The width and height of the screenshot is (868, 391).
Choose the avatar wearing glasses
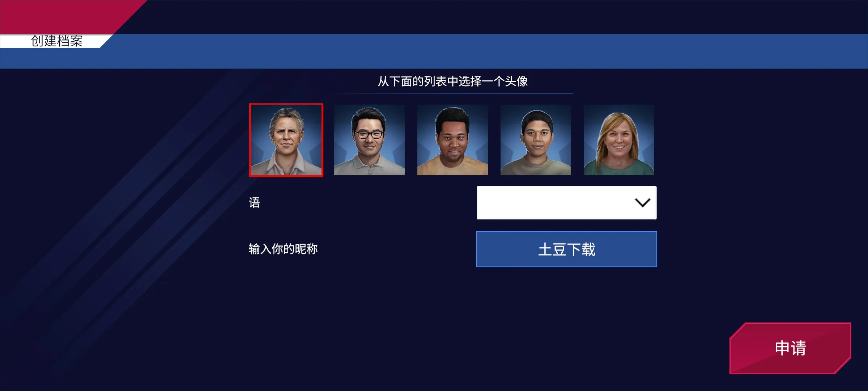click(x=369, y=140)
